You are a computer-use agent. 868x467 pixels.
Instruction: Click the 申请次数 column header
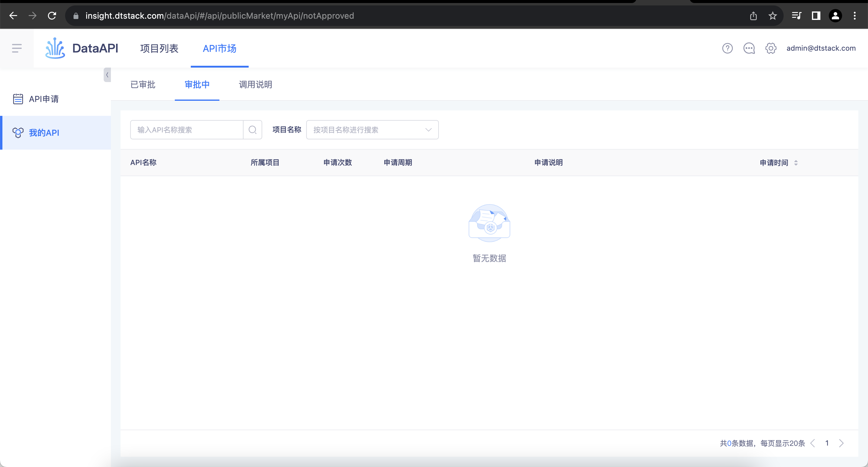pyautogui.click(x=338, y=163)
